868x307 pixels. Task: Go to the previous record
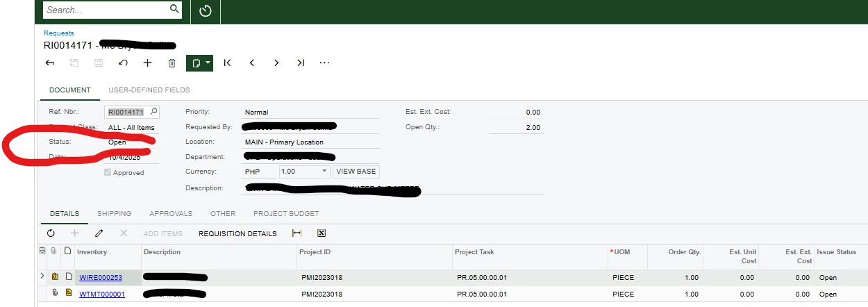click(251, 63)
